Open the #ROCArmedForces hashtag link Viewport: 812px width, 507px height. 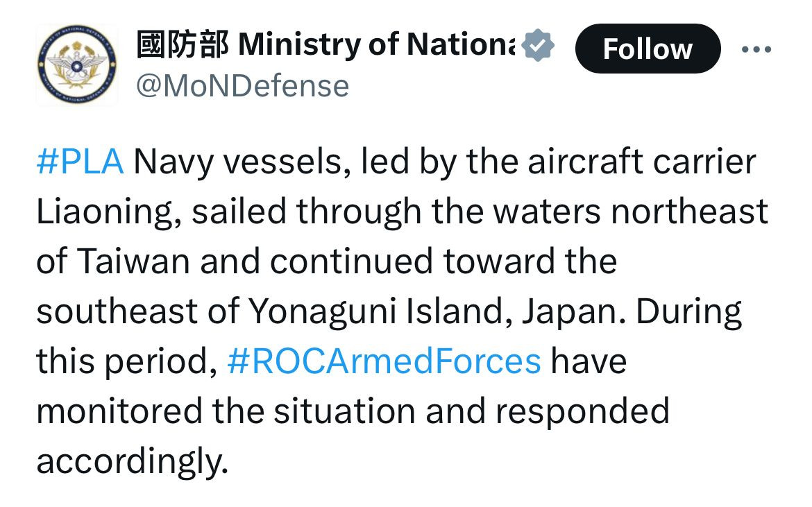point(384,361)
